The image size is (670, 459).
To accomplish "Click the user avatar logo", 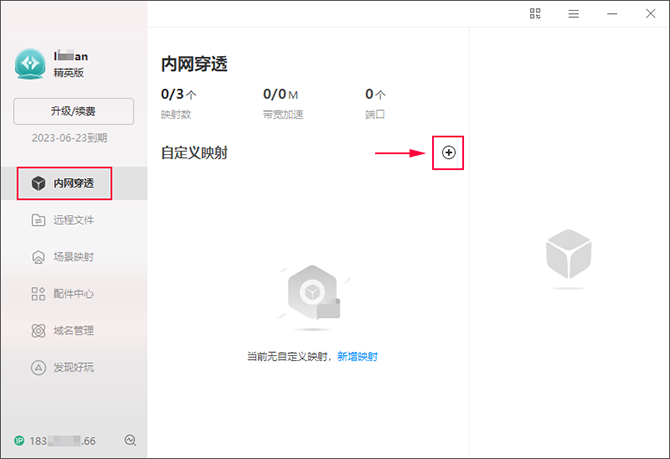I will [x=30, y=64].
